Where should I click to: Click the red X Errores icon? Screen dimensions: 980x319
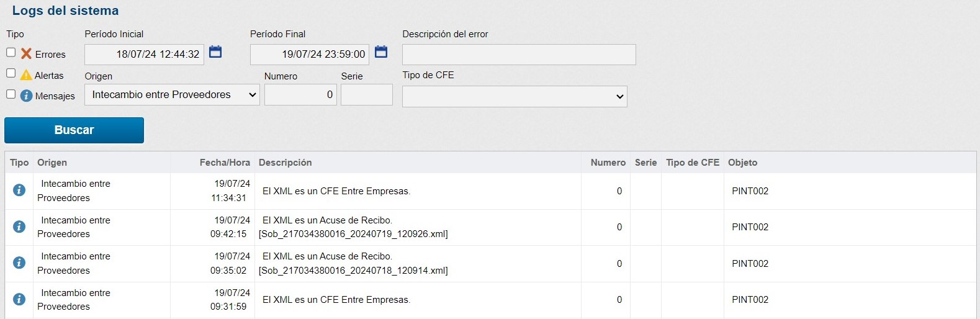(x=26, y=54)
